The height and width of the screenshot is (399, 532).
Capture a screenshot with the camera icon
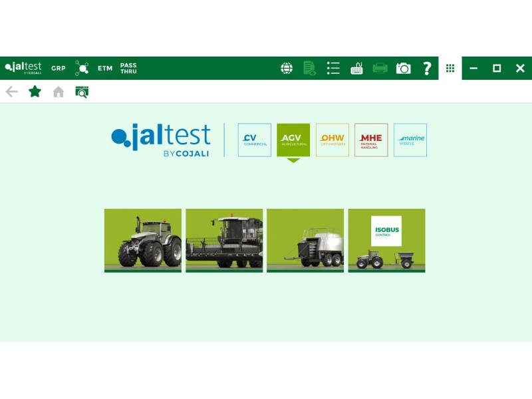click(404, 67)
